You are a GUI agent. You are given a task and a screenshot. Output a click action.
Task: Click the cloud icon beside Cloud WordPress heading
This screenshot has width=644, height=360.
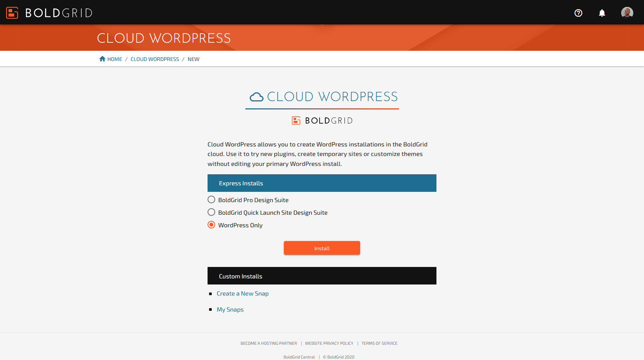tap(256, 97)
